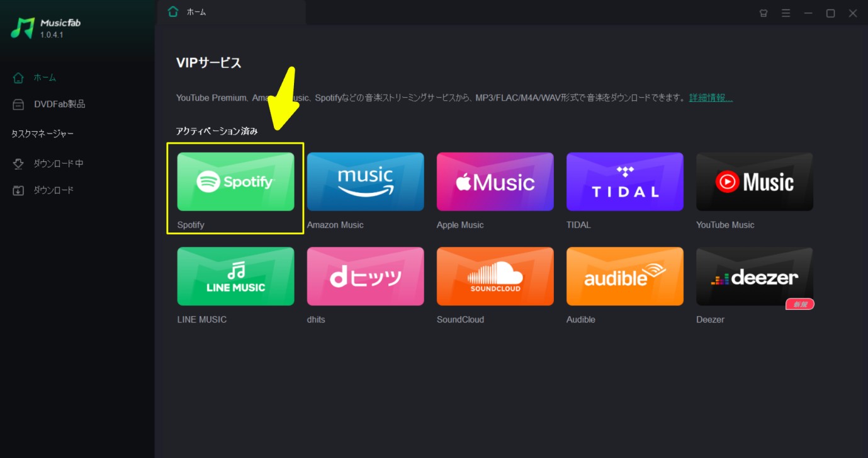Click the Audible label text
This screenshot has height=458, width=868.
coord(581,319)
